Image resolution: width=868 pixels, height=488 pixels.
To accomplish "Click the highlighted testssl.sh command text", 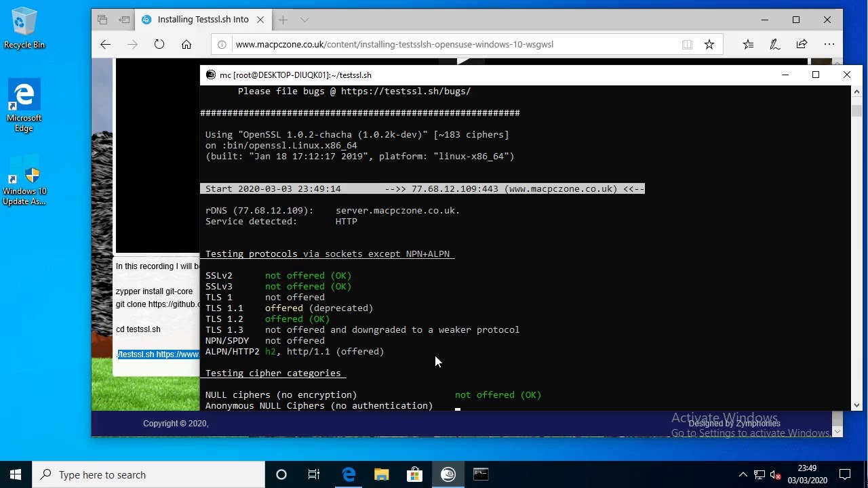I will pos(158,354).
